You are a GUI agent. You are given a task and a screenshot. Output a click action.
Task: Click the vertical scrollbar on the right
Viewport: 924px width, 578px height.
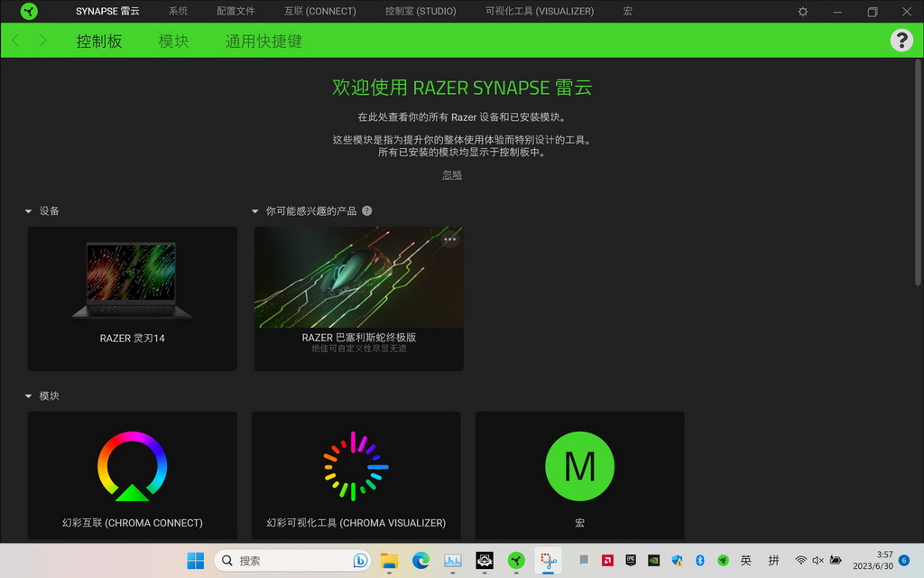click(918, 172)
